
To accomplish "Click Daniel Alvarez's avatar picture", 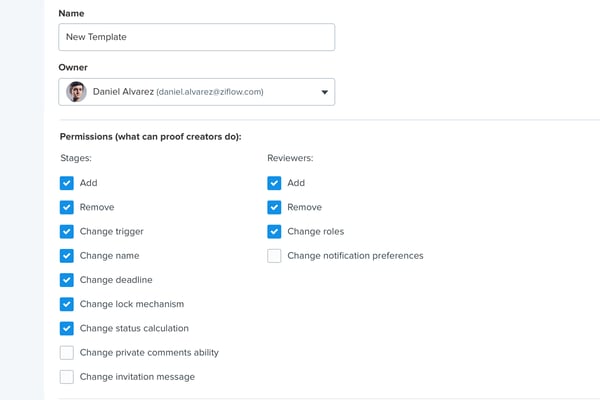I will [76, 92].
